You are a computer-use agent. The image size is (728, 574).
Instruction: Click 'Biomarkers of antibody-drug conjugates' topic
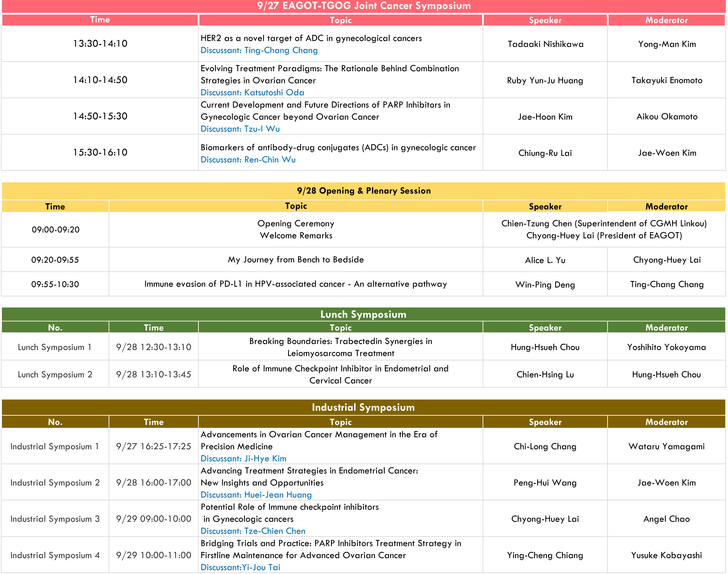click(x=338, y=148)
